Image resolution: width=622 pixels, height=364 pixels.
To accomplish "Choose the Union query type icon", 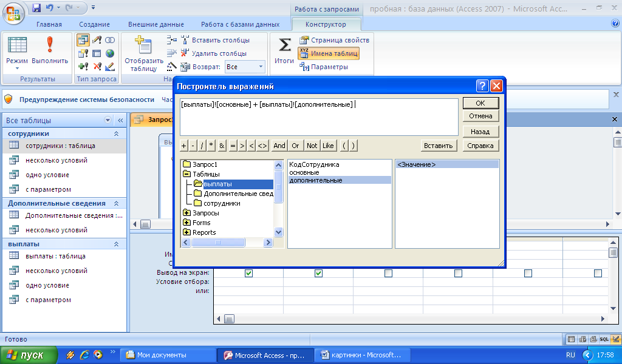I will 110,40.
